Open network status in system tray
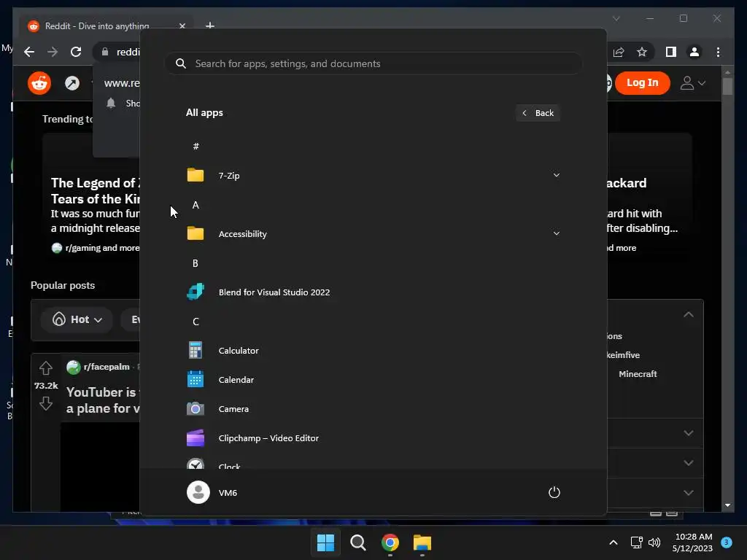 (x=636, y=542)
